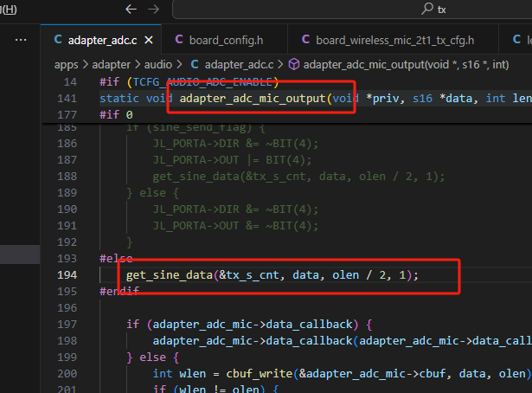Image resolution: width=532 pixels, height=393 pixels.
Task: Click "#else" on line 193
Action: [x=116, y=259]
